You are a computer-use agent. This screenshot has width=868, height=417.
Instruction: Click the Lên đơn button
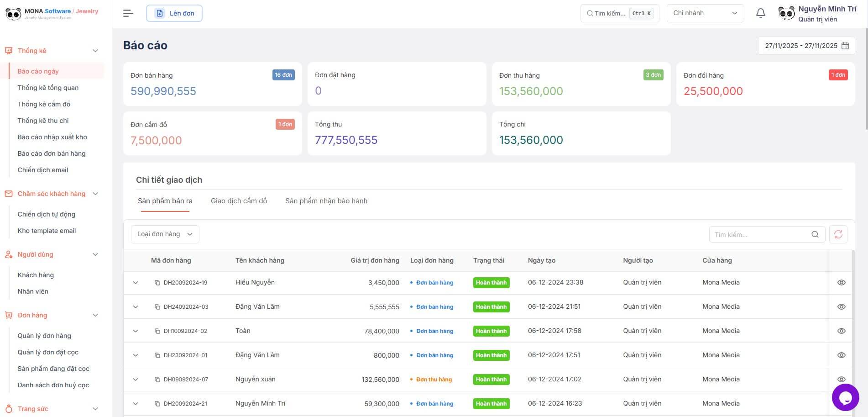click(x=174, y=13)
